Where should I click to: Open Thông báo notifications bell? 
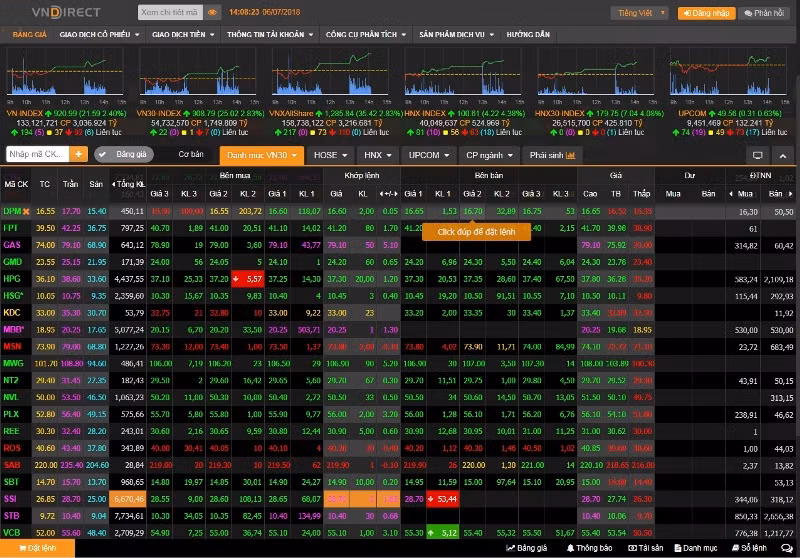[589, 548]
